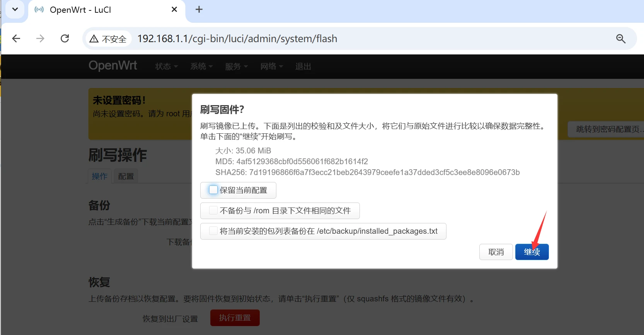
Task: Click 执行重置 red button
Action: pyautogui.click(x=235, y=318)
